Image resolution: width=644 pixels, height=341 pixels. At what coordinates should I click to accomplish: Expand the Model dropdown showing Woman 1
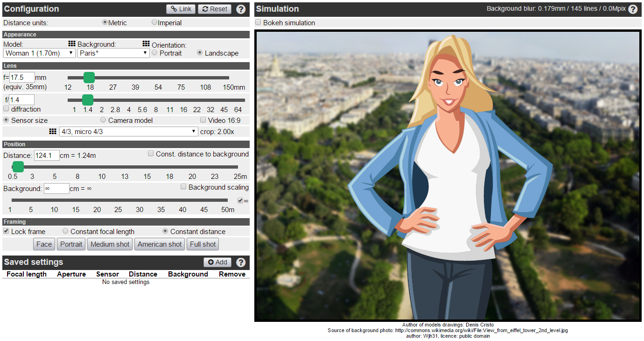click(39, 53)
